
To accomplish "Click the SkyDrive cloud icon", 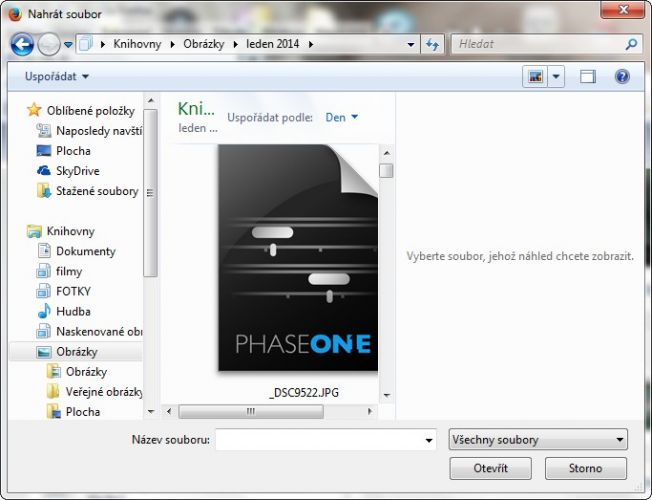I will pos(44,171).
